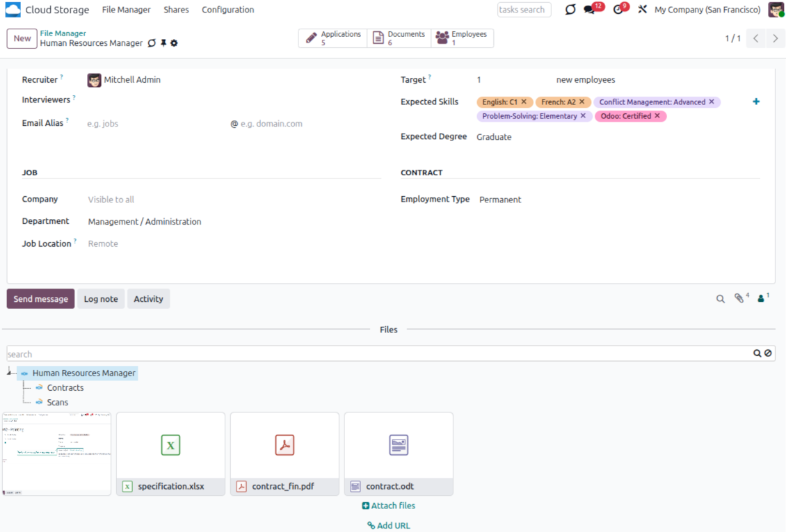Open the Configuration menu
This screenshot has width=786, height=532.
pos(227,10)
